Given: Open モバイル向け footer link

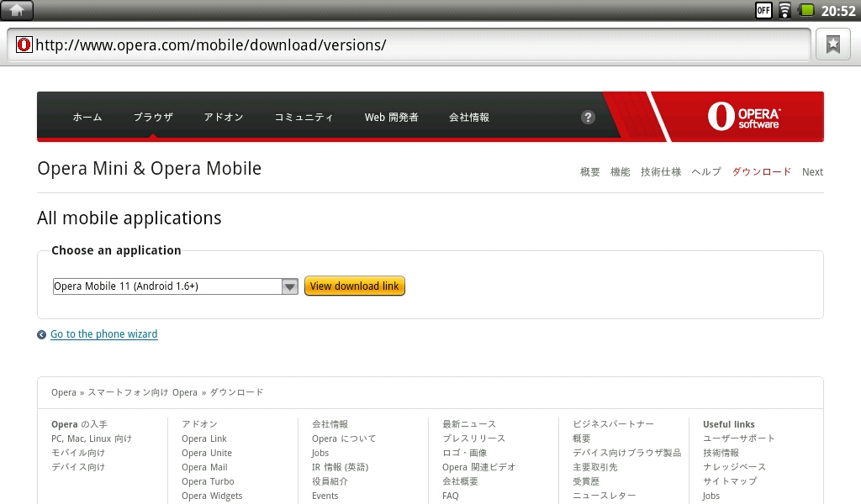Looking at the screenshot, I should [78, 453].
